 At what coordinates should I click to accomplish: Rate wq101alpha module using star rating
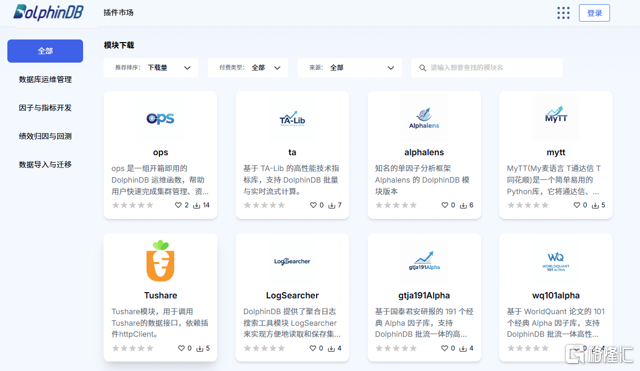click(528, 348)
